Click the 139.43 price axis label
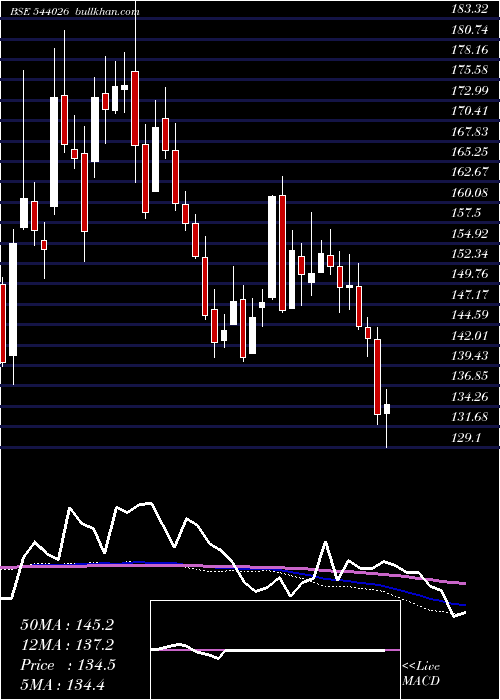The image size is (500, 700). [x=469, y=356]
